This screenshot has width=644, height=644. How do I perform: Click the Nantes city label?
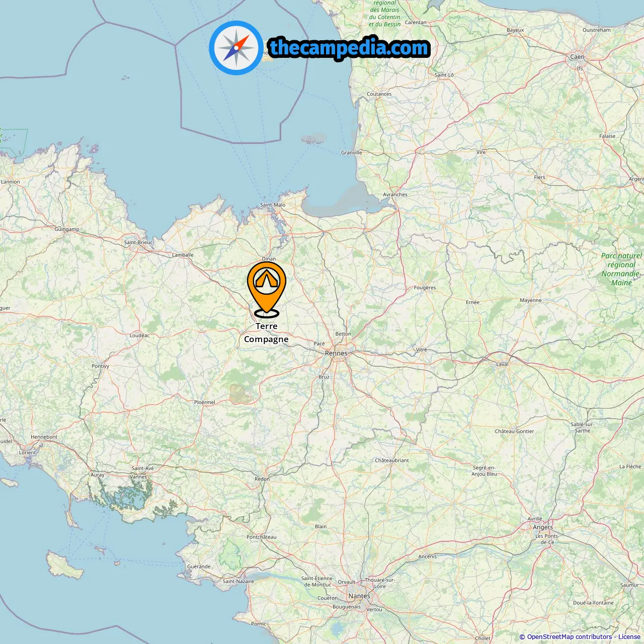[x=359, y=596]
